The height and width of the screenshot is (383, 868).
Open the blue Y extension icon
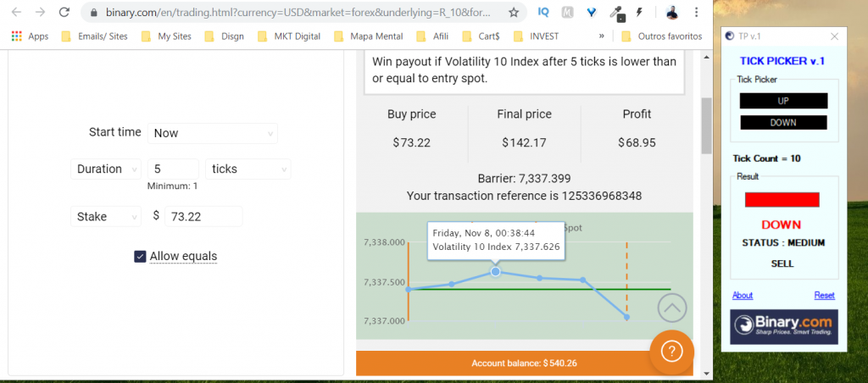coord(591,12)
